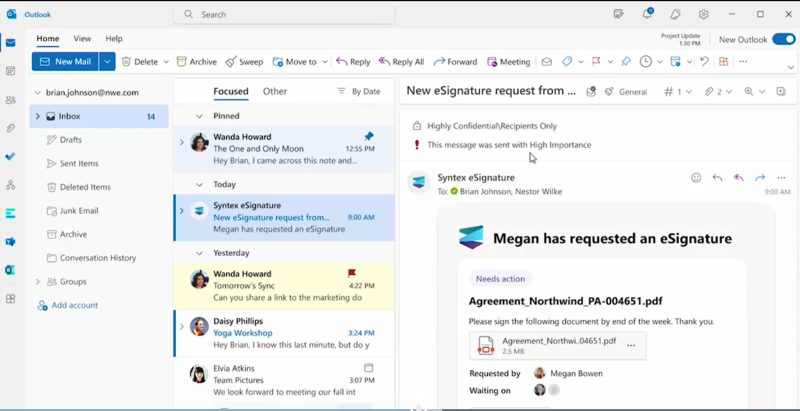Open toolbar more options ellipsis
The image size is (800, 411).
(743, 62)
